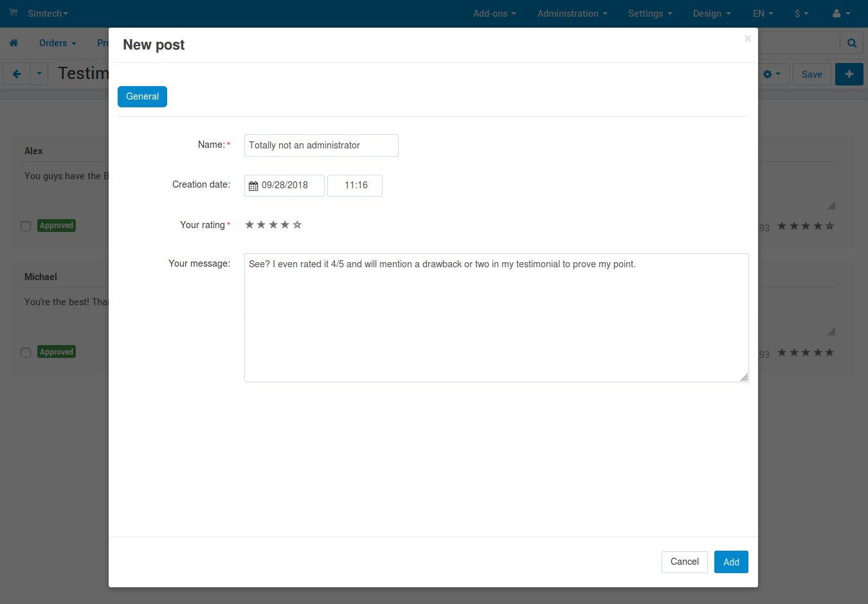Expand the dropdown next to back arrow
The width and height of the screenshot is (868, 604).
(x=39, y=74)
